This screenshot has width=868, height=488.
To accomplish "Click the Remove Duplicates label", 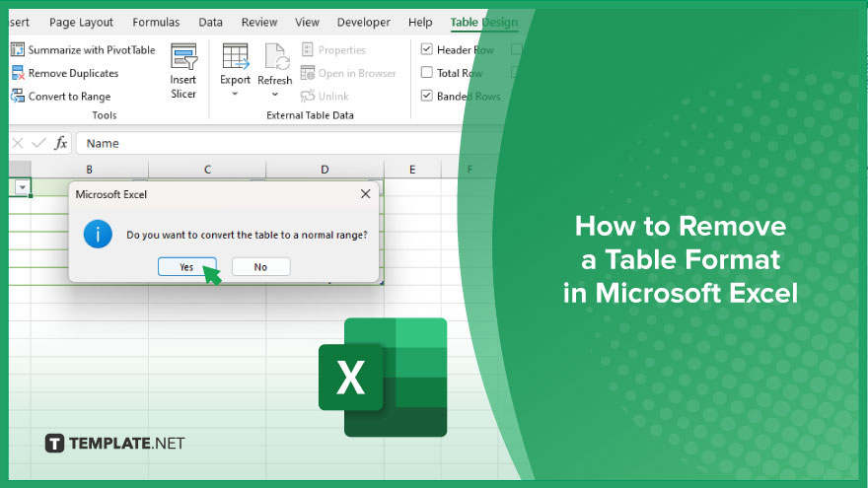I will (73, 73).
